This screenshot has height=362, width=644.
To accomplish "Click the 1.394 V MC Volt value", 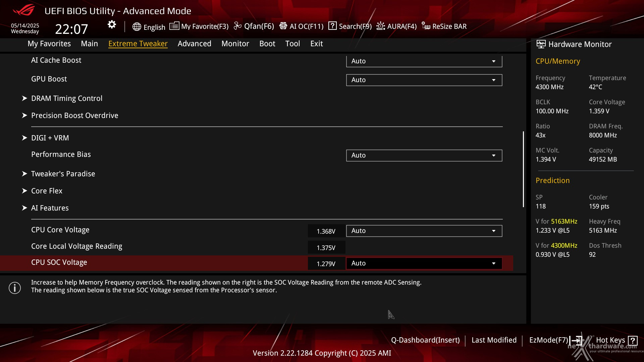I will [x=546, y=160].
